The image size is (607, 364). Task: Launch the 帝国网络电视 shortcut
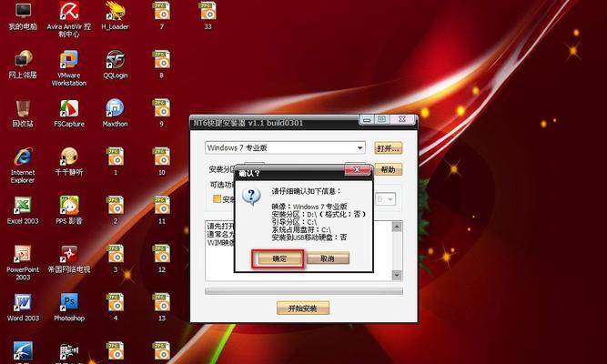69,259
